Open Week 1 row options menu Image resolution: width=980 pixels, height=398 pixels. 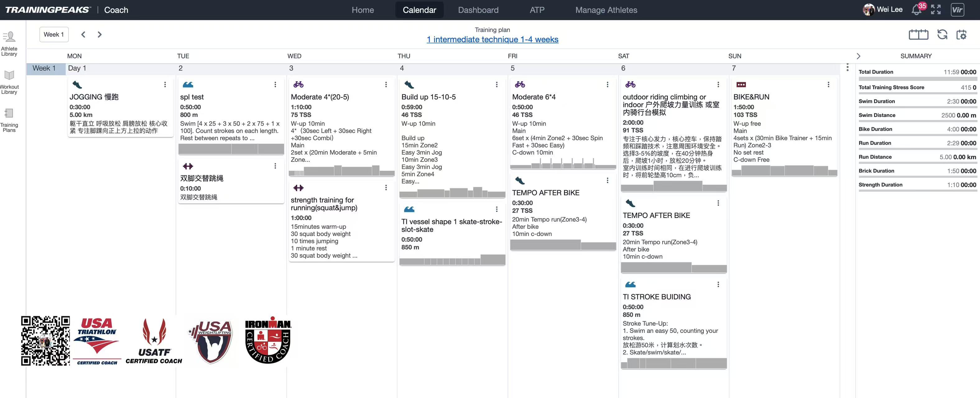click(847, 68)
